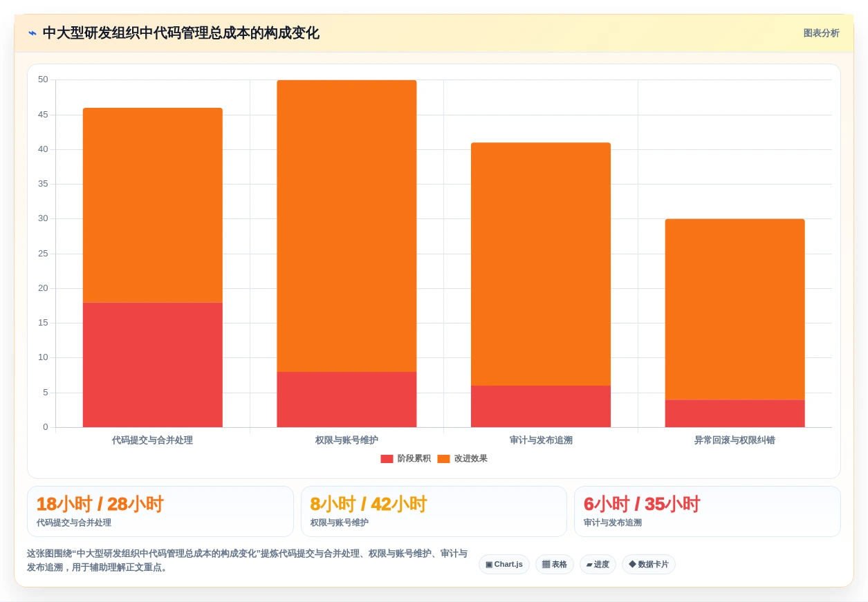Click the 数据卡片 tag chip
Screen dimensions: 868x602
pos(649,564)
